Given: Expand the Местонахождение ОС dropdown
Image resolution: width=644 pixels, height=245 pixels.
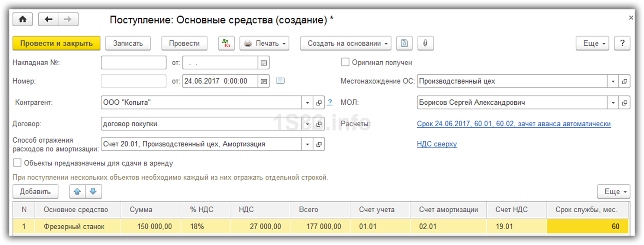Looking at the screenshot, I should pos(613,81).
